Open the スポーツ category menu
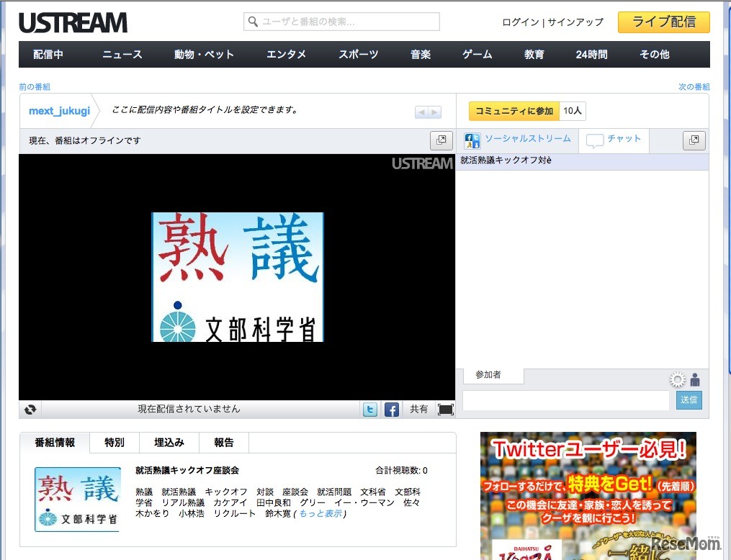The height and width of the screenshot is (560, 731). tap(357, 54)
